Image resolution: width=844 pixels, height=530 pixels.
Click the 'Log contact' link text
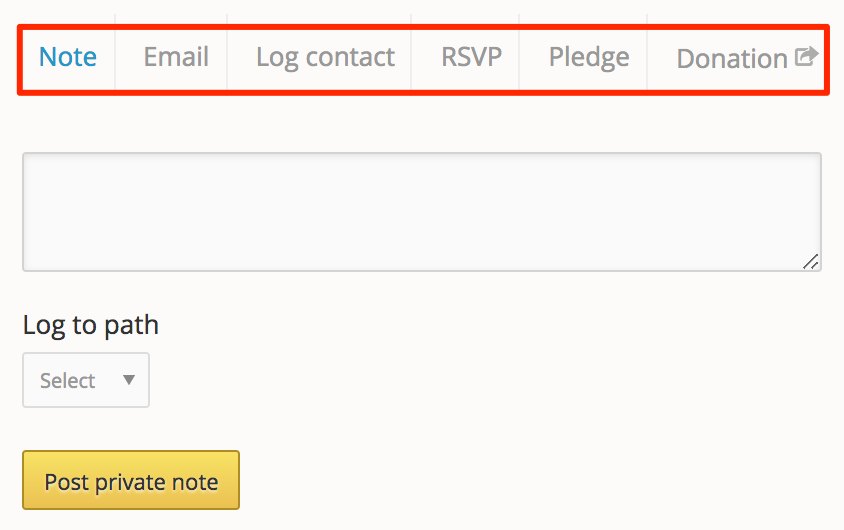pyautogui.click(x=325, y=57)
